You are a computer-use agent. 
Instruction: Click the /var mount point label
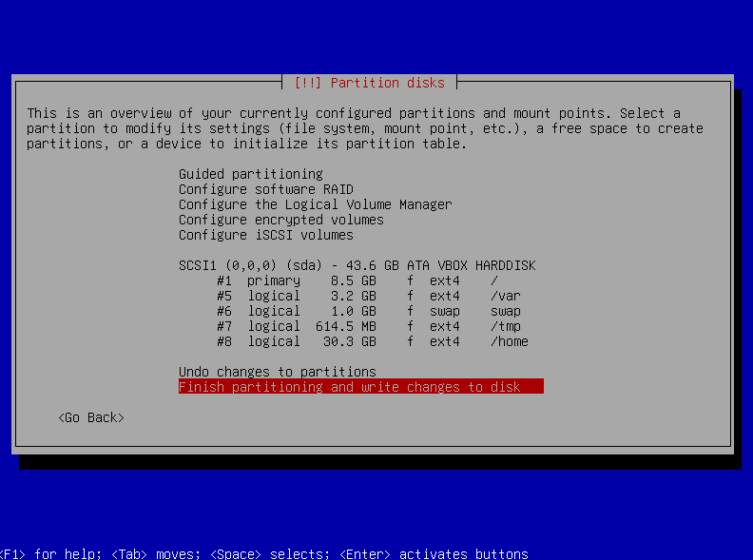(505, 296)
